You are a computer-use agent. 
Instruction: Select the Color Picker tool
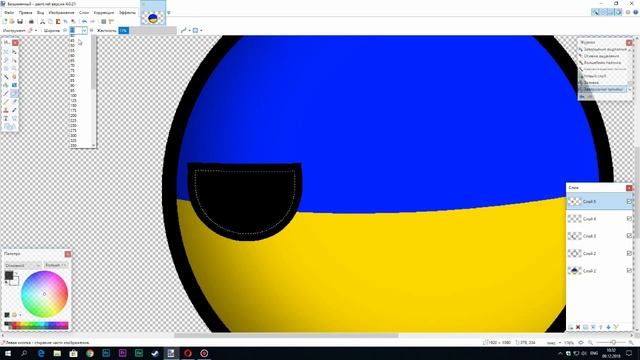tap(14, 102)
